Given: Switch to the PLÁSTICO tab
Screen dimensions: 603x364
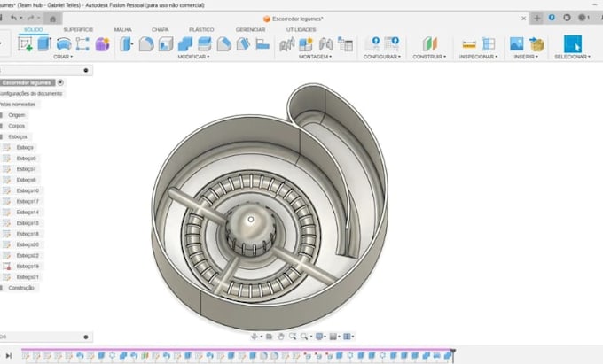Looking at the screenshot, I should tap(201, 29).
